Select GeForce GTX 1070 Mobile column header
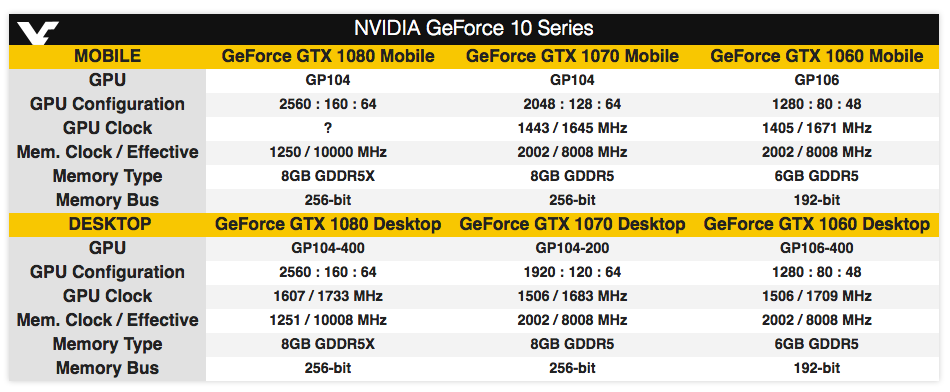 point(572,56)
